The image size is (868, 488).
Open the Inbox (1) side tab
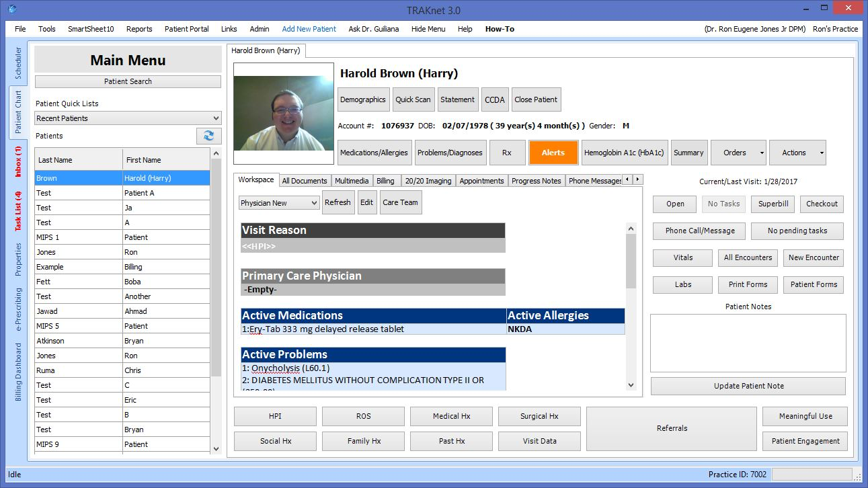click(18, 161)
